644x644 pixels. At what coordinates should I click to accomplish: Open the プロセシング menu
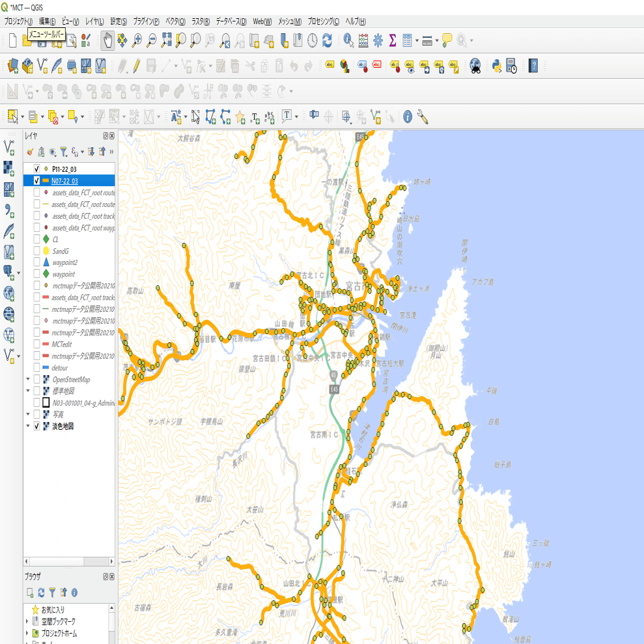coord(324,21)
